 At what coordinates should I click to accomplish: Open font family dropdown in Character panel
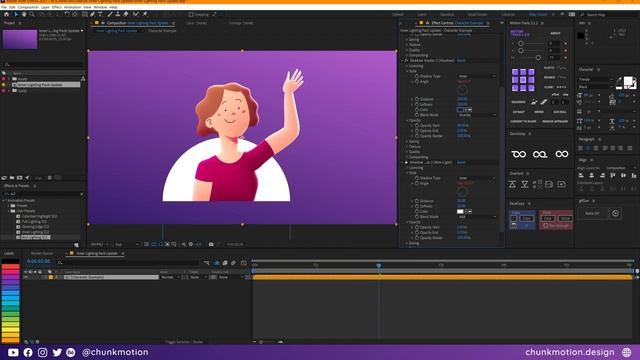(596, 80)
